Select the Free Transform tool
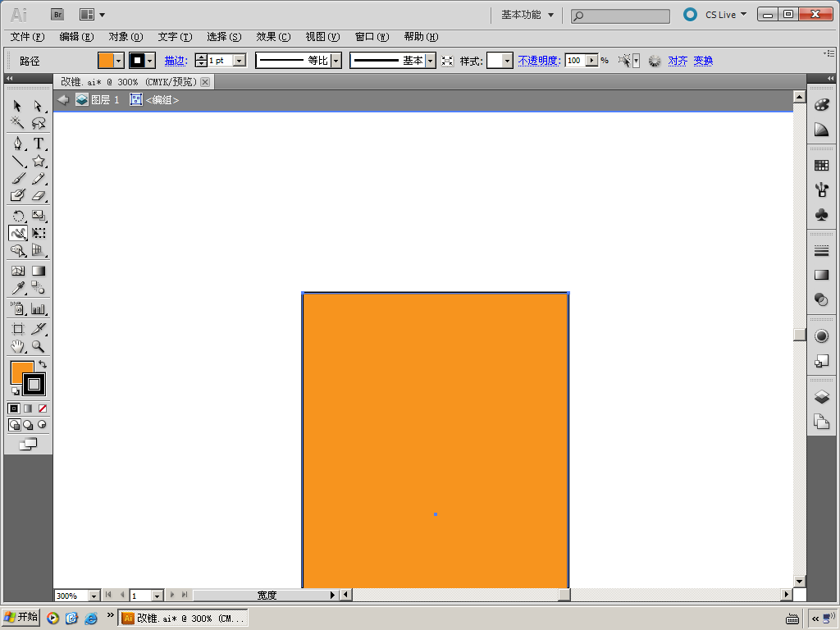The height and width of the screenshot is (630, 840). click(38, 233)
